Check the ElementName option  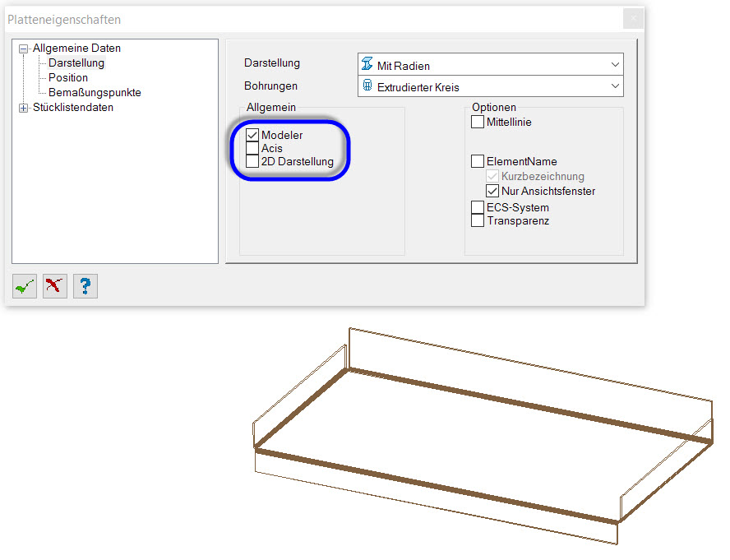[478, 161]
